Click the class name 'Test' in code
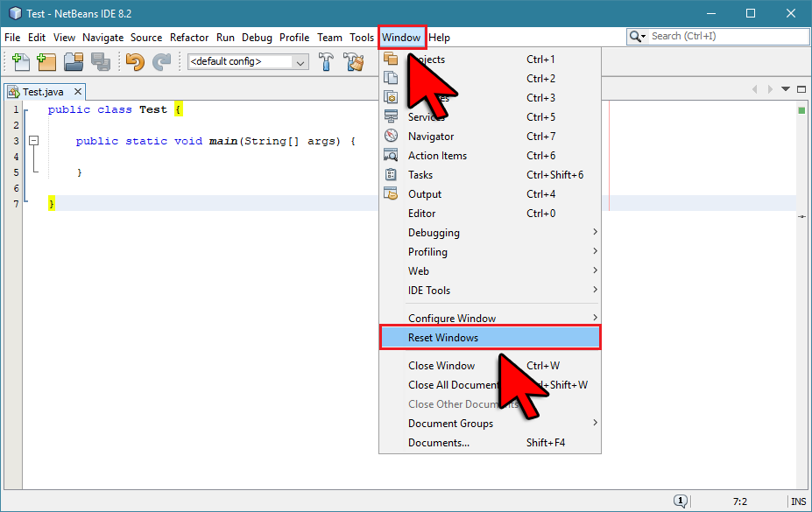 [x=153, y=109]
